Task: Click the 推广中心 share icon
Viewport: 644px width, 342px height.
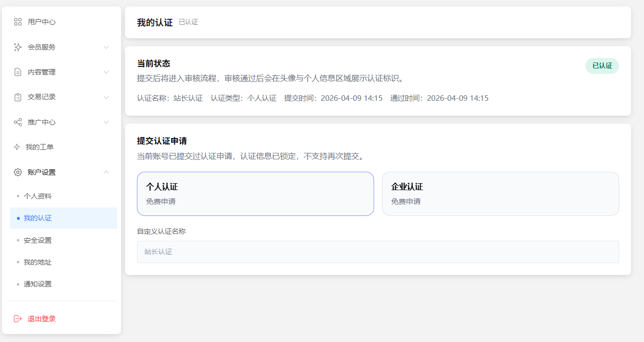Action: [18, 122]
